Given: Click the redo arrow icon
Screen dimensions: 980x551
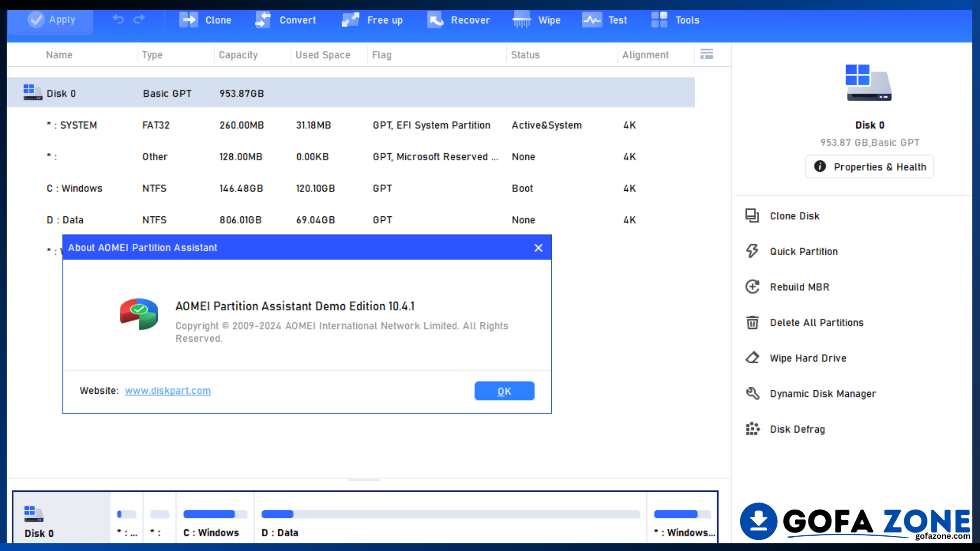Looking at the screenshot, I should tap(139, 19).
